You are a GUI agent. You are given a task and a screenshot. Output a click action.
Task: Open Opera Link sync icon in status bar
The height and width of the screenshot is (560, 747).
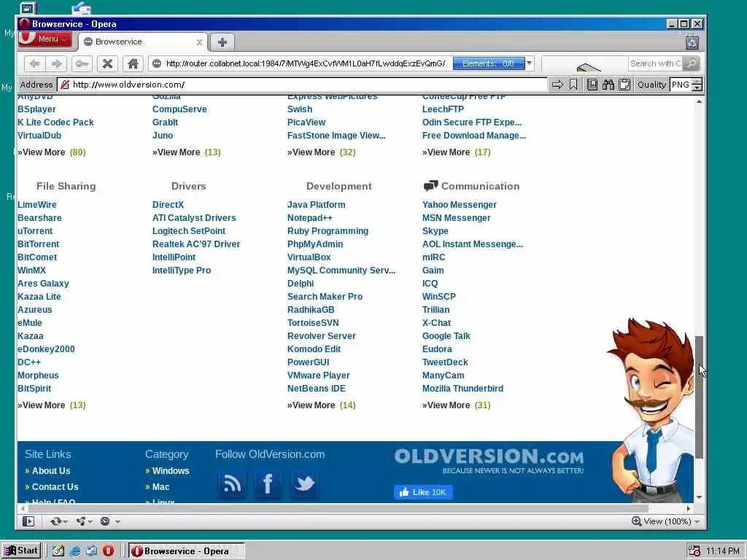click(x=55, y=521)
